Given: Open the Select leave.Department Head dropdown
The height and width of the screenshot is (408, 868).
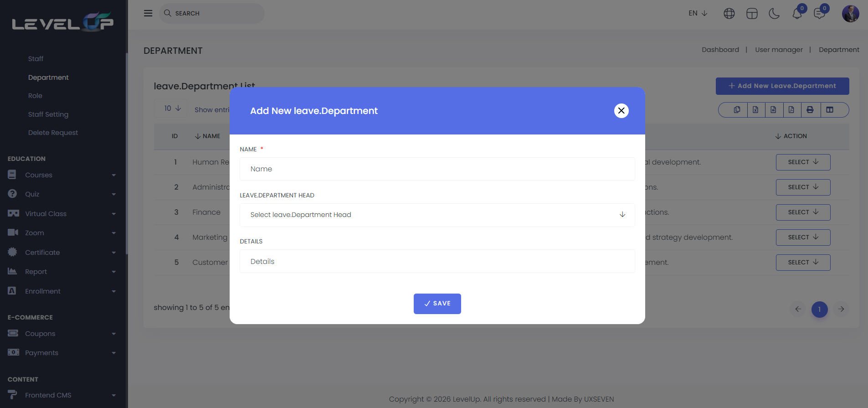Looking at the screenshot, I should point(437,215).
